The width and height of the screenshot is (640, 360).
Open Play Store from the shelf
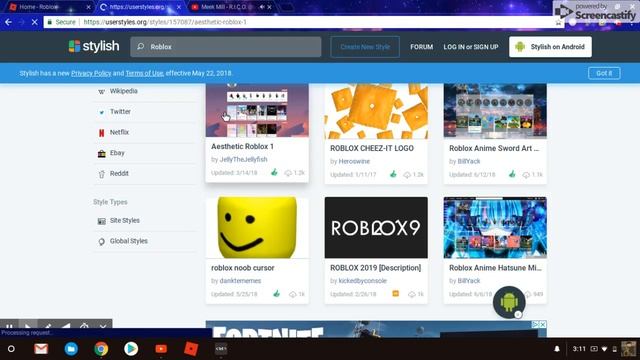click(131, 349)
